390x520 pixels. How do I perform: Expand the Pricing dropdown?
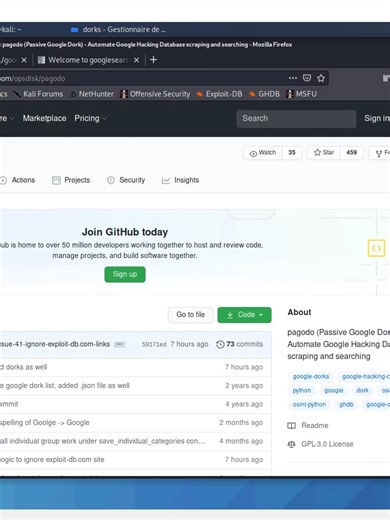[90, 118]
